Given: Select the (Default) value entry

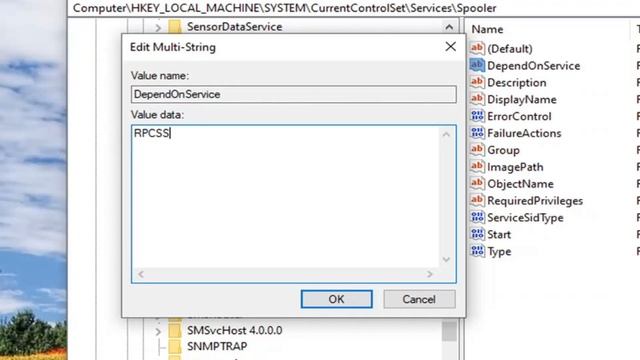Looking at the screenshot, I should (510, 49).
